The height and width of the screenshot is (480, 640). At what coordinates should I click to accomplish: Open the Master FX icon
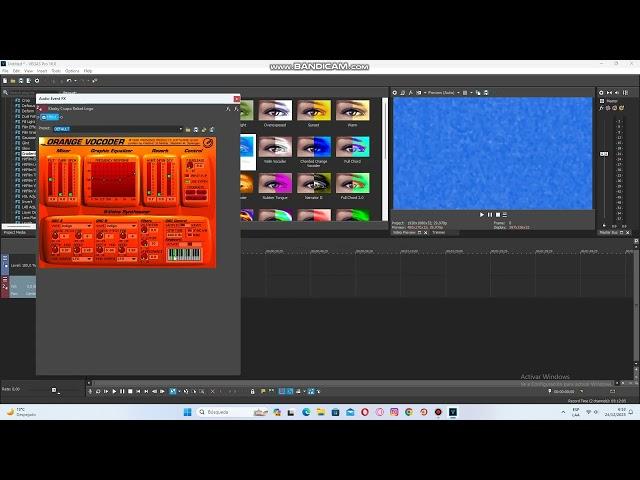[x=601, y=108]
